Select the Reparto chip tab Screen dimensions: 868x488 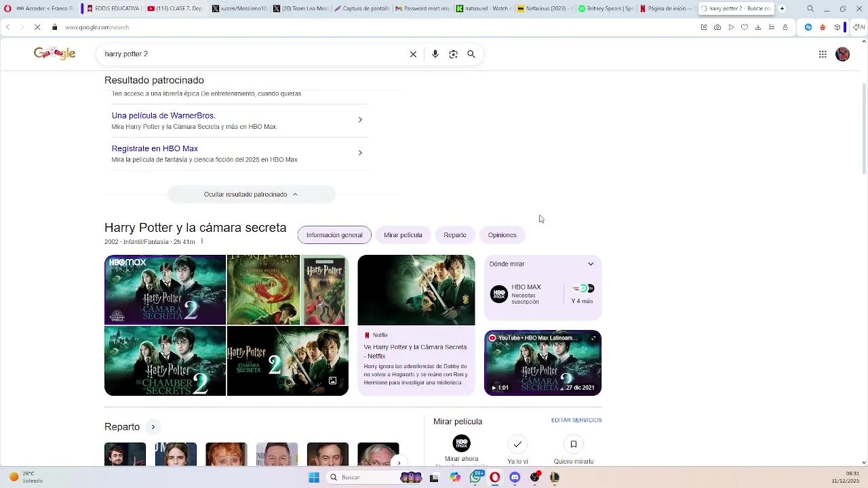tap(455, 235)
